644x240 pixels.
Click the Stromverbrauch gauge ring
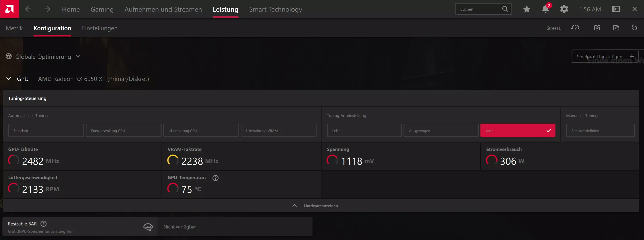click(x=492, y=160)
